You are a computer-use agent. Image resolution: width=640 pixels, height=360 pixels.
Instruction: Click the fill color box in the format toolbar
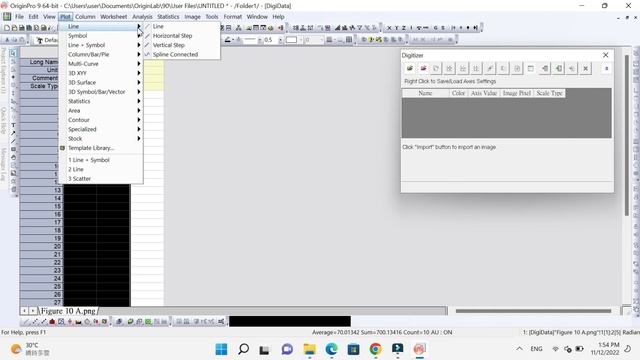pos(291,40)
